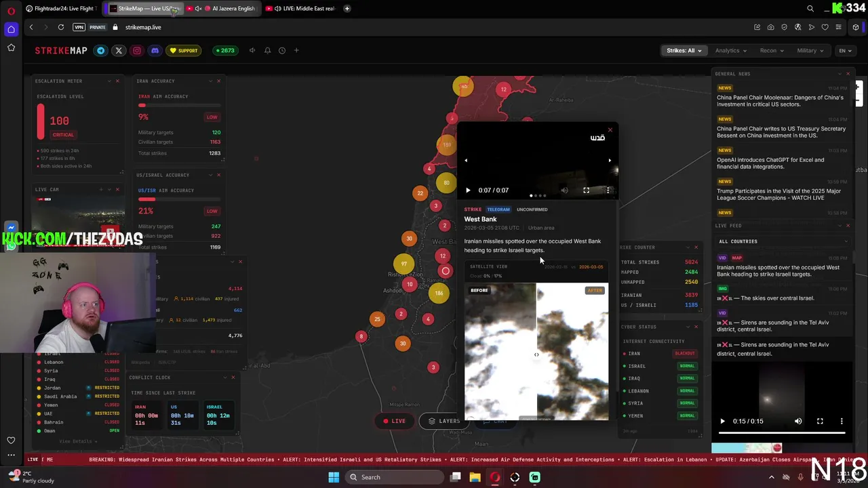
Task: Open the notifications bell icon
Action: 267,50
